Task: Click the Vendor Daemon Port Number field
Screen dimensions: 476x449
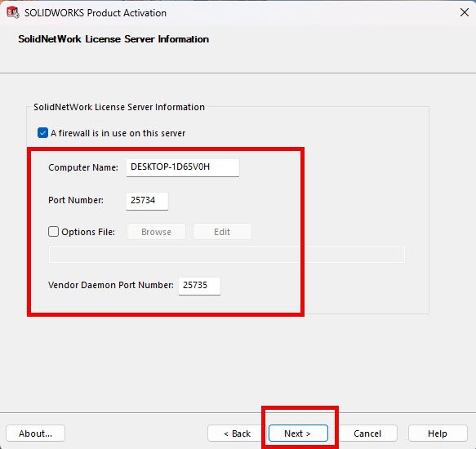Action: (x=199, y=286)
